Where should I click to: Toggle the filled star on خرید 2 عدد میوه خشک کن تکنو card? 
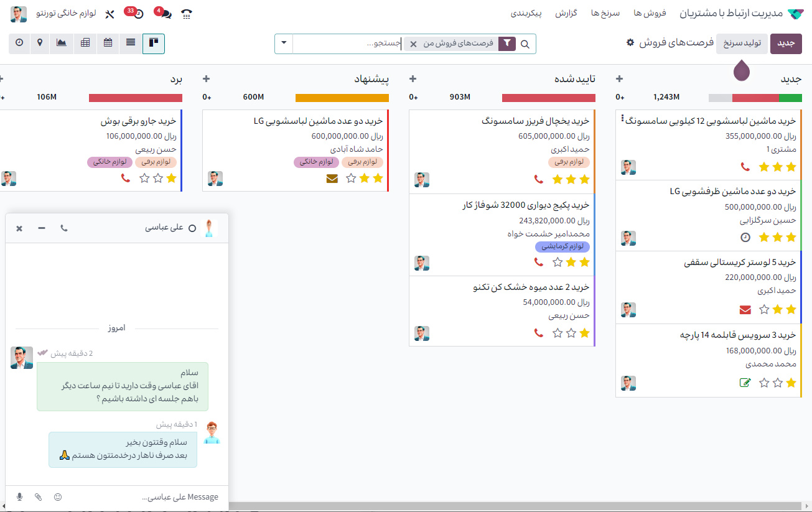tap(584, 333)
